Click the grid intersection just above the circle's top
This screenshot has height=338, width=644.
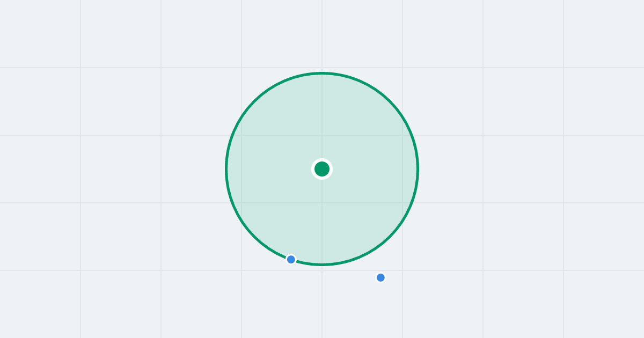pyautogui.click(x=322, y=68)
